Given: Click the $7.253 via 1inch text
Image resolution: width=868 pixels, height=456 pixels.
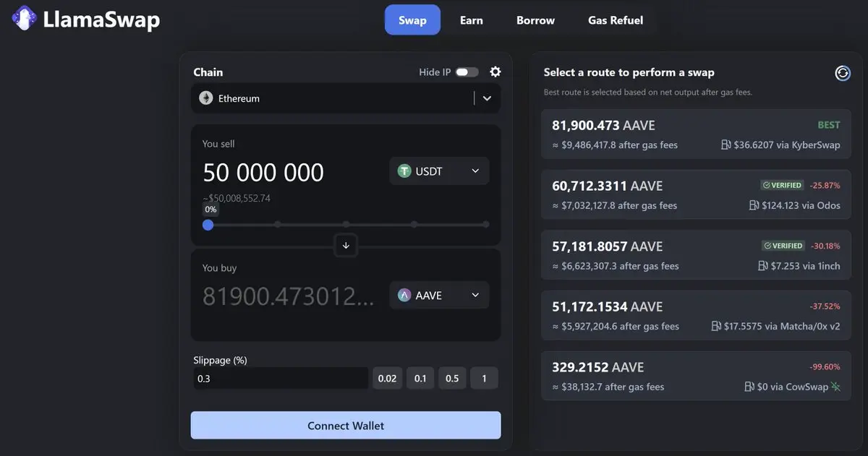Looking at the screenshot, I should coord(805,266).
